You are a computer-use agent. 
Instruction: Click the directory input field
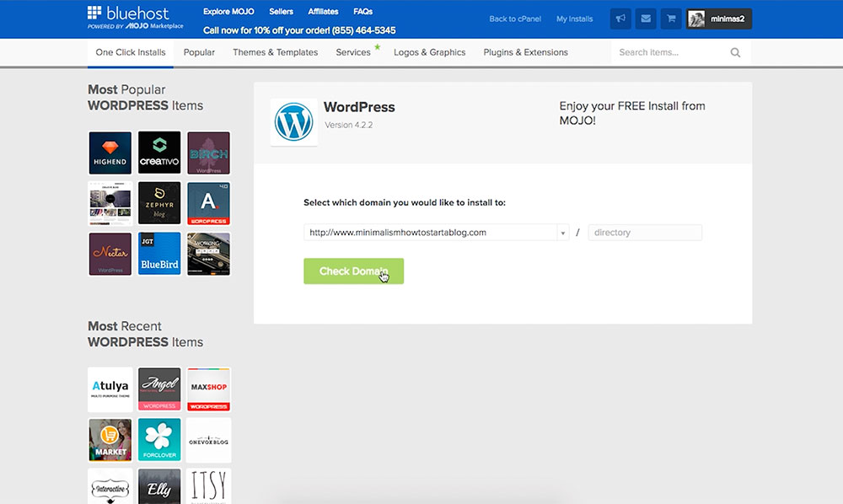645,233
